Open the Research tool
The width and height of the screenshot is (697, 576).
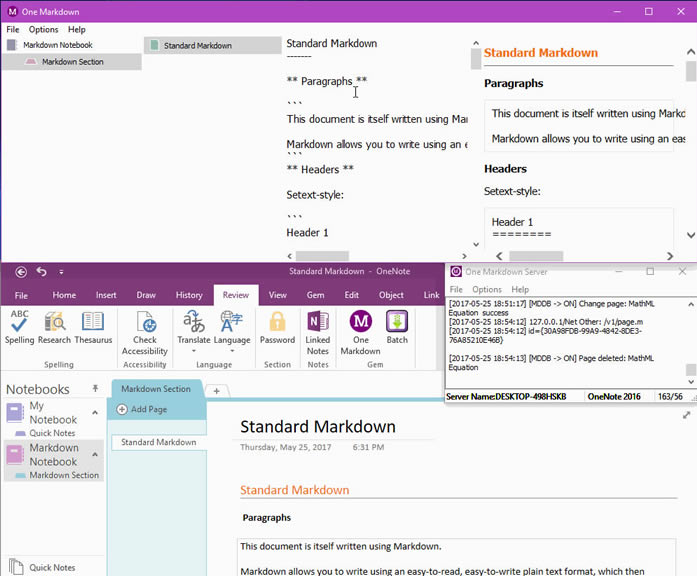55,322
